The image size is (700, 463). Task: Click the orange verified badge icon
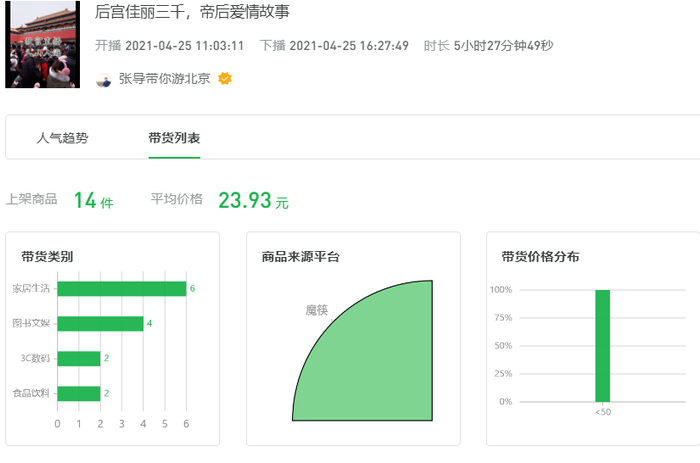[x=225, y=79]
